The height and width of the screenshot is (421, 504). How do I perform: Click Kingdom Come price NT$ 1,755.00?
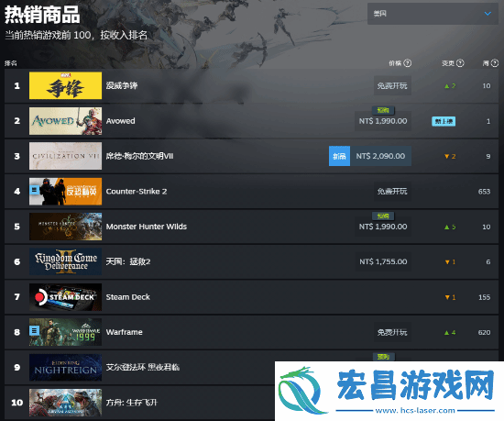(x=383, y=261)
